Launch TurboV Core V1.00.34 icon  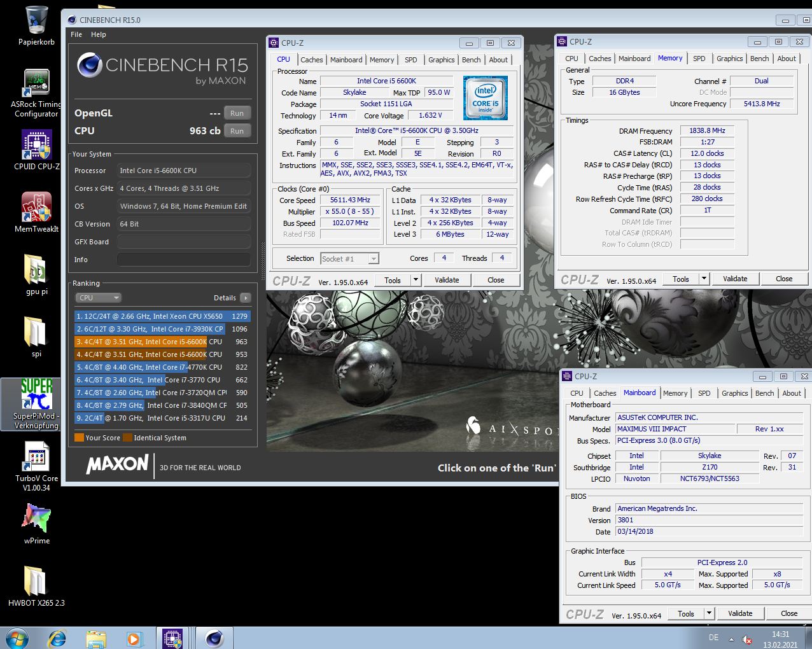(36, 466)
